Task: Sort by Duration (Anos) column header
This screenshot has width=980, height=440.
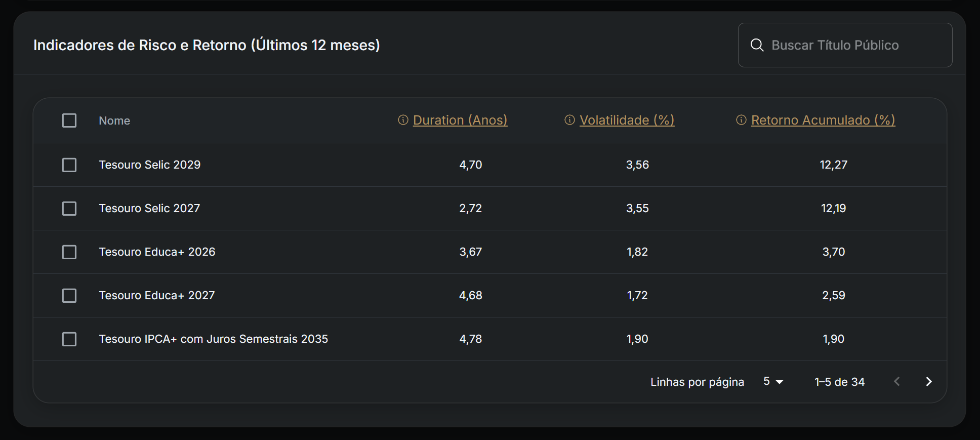Action: [x=460, y=120]
